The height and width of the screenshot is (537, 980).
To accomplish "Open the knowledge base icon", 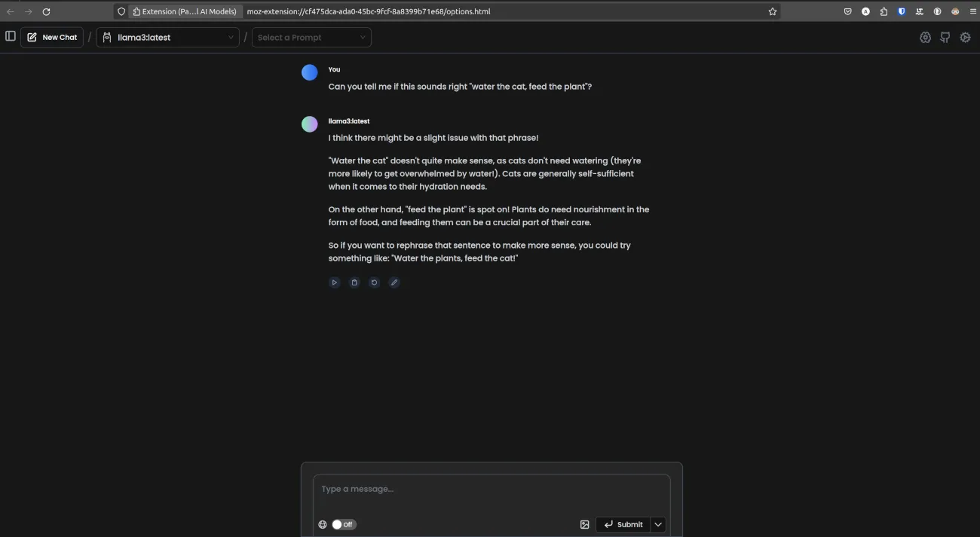I will click(x=925, y=36).
